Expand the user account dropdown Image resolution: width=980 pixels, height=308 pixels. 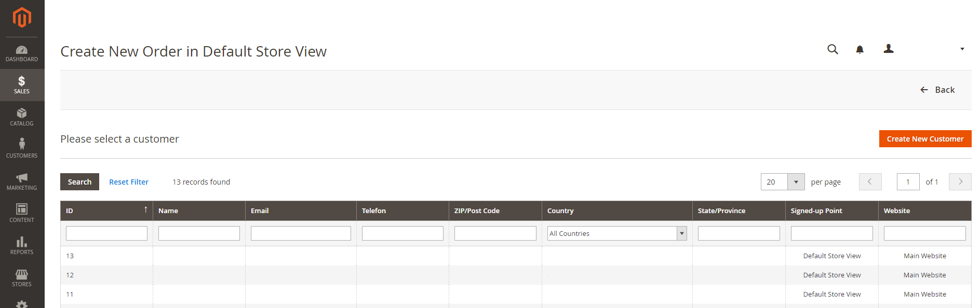pyautogui.click(x=924, y=49)
